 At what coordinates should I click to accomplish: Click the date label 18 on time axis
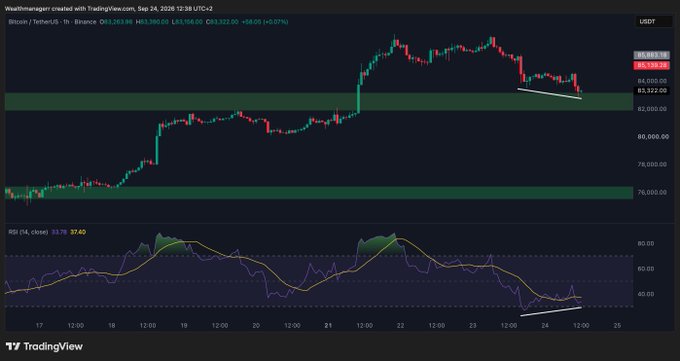point(112,325)
